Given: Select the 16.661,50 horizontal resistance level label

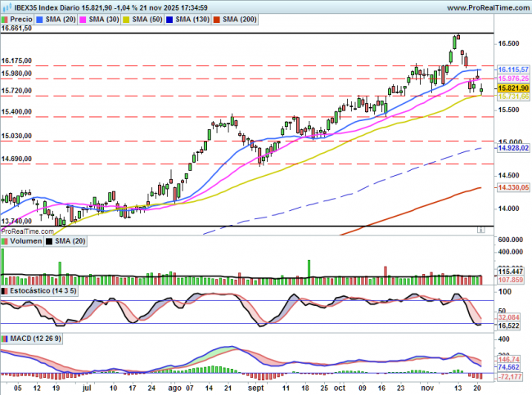Looking at the screenshot, I should pos(18,28).
